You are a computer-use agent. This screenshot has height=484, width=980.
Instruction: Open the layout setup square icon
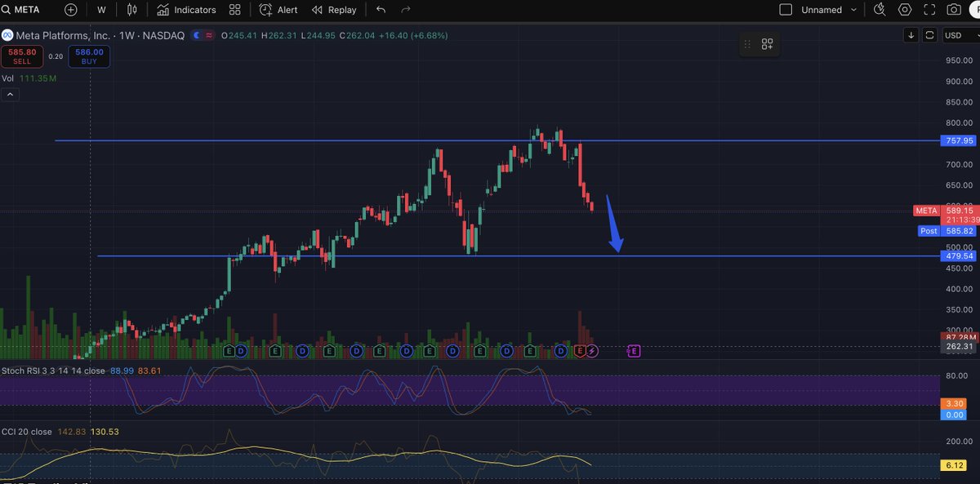[786, 10]
